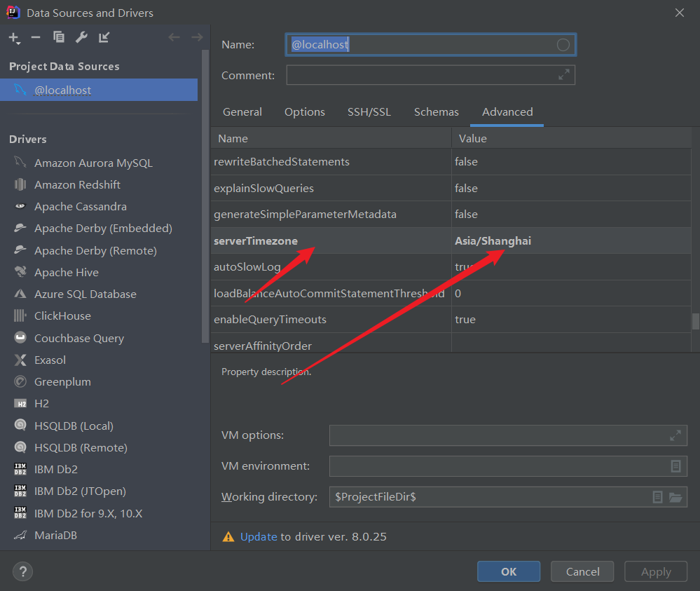Image resolution: width=700 pixels, height=591 pixels.
Task: Select the Advanced tab
Action: click(507, 111)
